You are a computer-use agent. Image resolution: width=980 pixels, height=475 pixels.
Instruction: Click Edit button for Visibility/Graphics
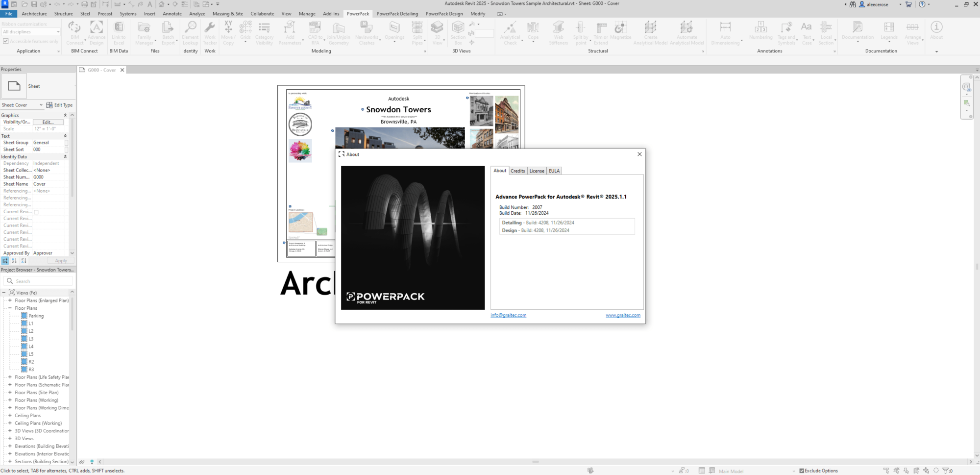coord(48,122)
